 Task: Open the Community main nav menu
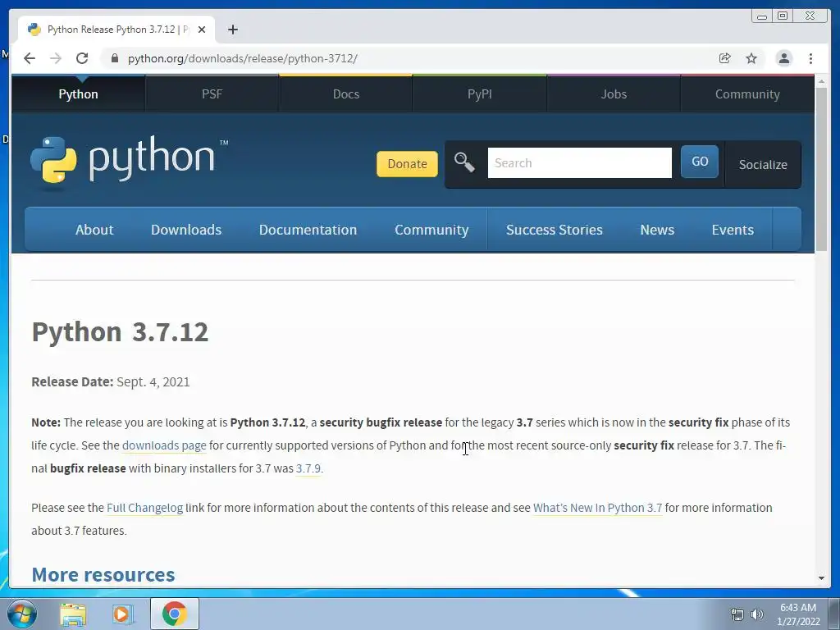point(431,230)
